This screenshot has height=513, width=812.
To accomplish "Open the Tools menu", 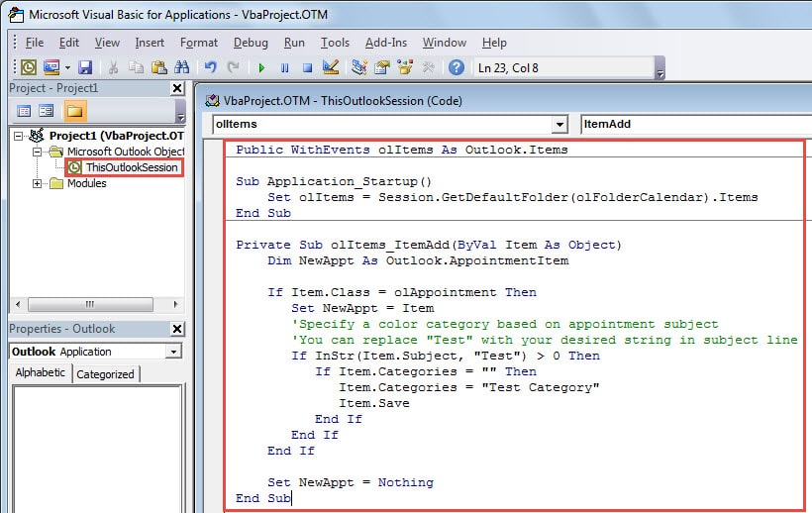I will click(x=335, y=43).
